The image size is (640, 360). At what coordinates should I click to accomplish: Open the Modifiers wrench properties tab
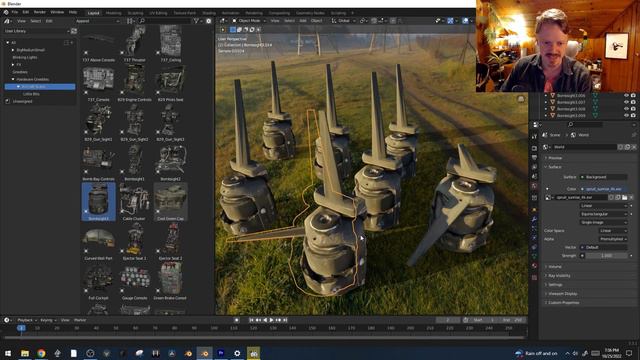pos(535,220)
